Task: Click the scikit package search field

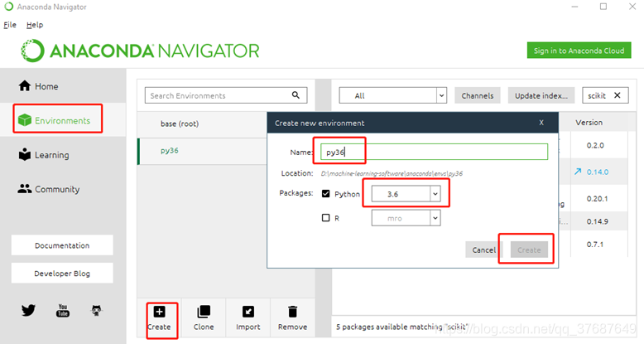Action: pyautogui.click(x=605, y=95)
